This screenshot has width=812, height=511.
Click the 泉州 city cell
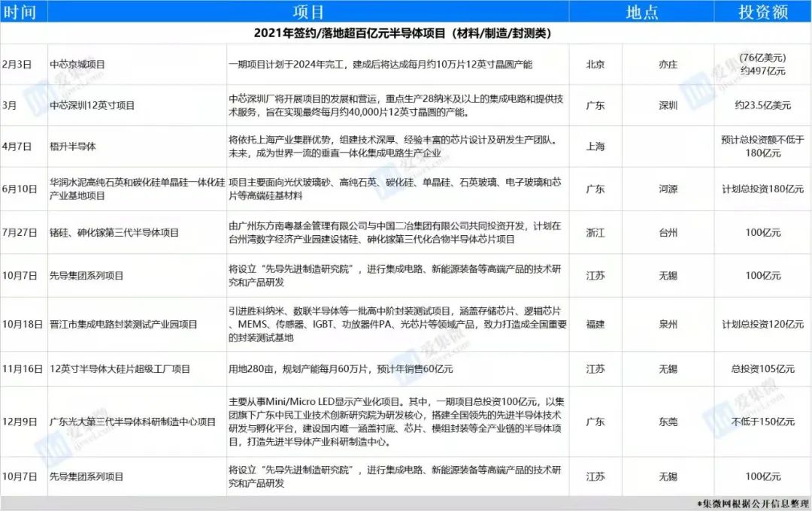coord(668,324)
